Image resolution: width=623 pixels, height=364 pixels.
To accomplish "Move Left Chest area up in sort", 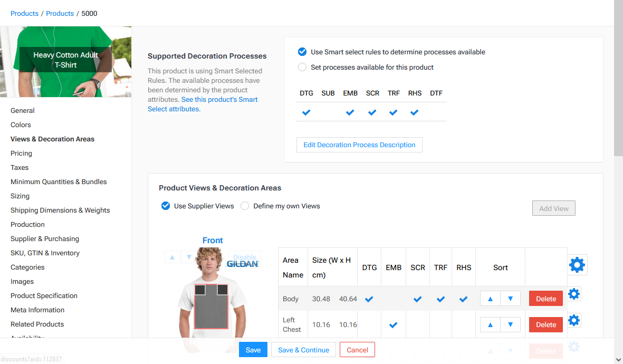I will [x=490, y=324].
